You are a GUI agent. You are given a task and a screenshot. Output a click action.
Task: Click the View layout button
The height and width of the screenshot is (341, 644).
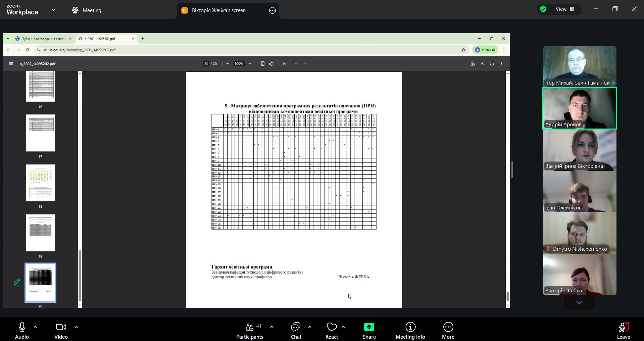565,9
